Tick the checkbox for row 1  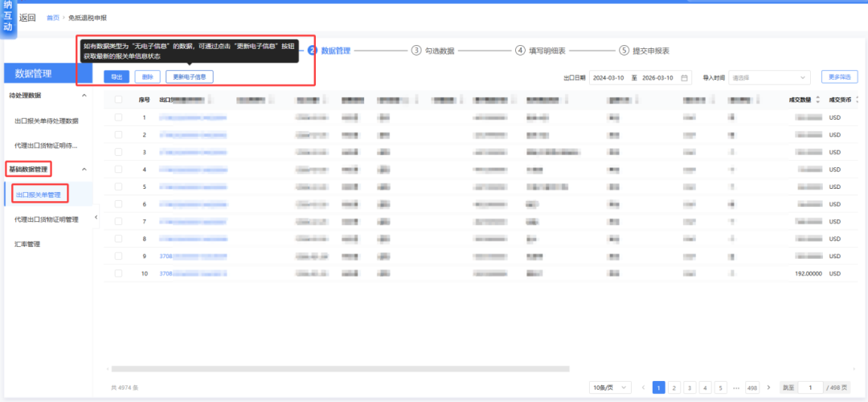click(x=118, y=117)
